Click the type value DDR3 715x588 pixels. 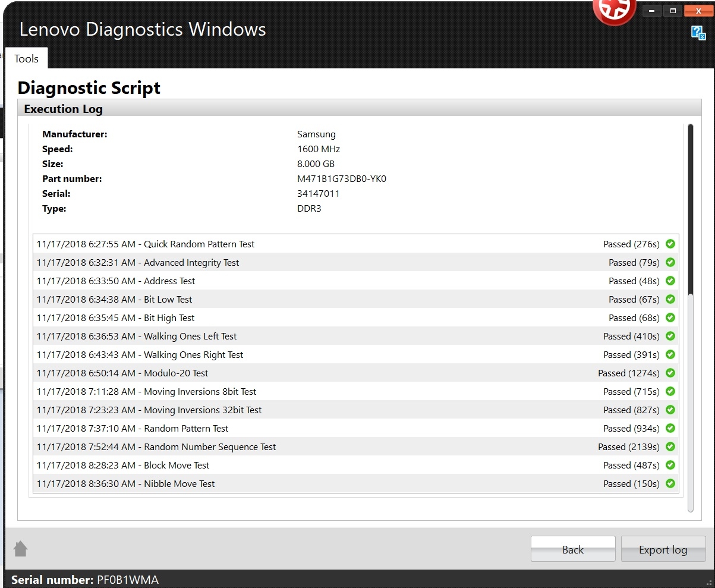(x=309, y=209)
